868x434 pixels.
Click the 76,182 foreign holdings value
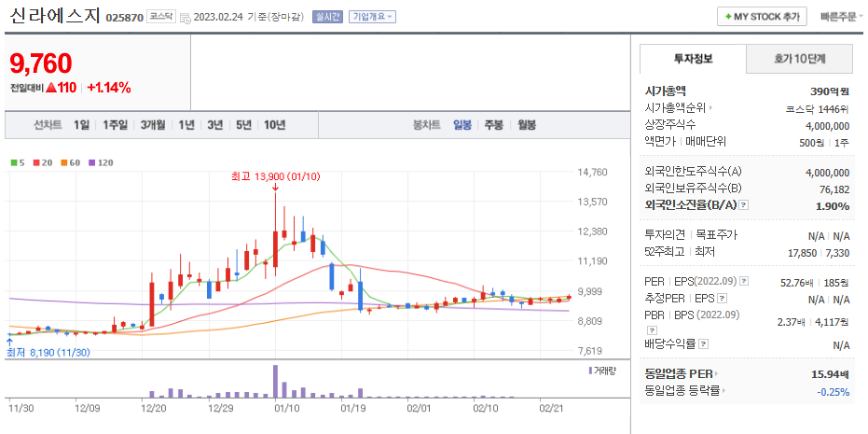pos(834,189)
